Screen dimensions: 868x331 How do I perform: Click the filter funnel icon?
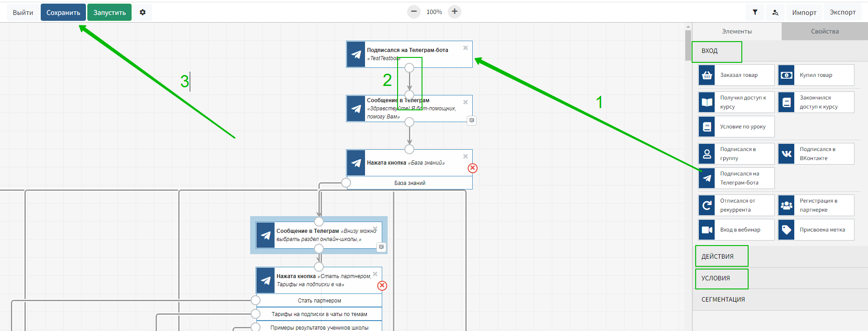click(x=755, y=13)
